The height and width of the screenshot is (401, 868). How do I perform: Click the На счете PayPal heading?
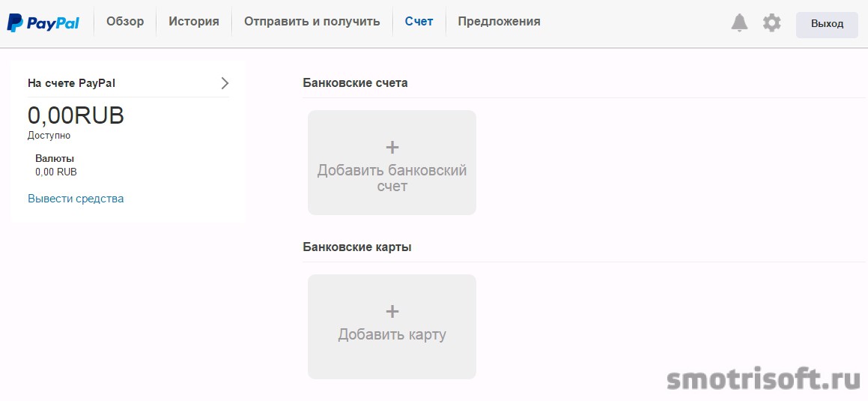click(71, 83)
